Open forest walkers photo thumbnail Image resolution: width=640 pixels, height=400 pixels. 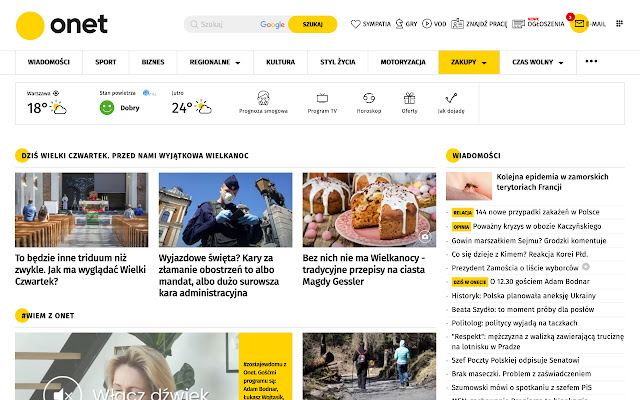coord(369,366)
